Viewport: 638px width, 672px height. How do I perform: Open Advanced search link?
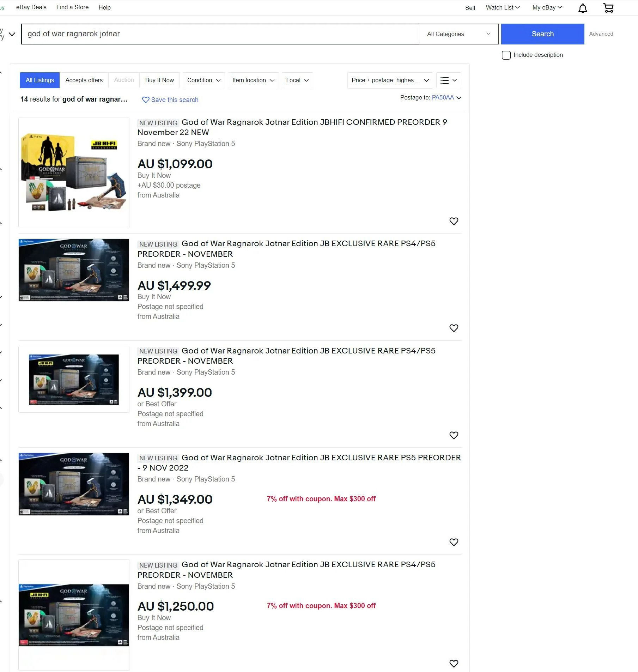601,34
